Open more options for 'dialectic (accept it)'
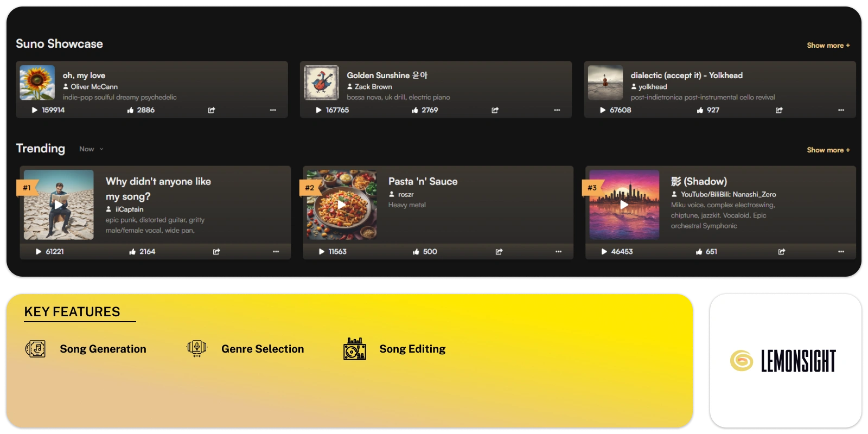 (841, 110)
